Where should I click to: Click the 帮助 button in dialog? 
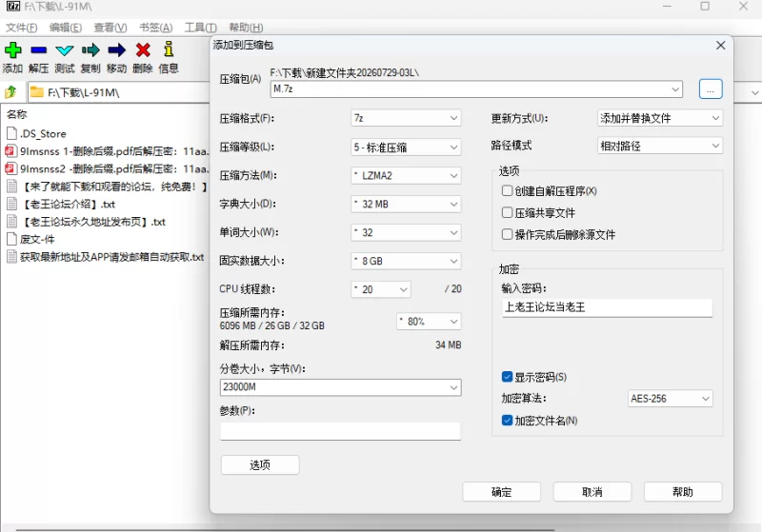click(683, 492)
